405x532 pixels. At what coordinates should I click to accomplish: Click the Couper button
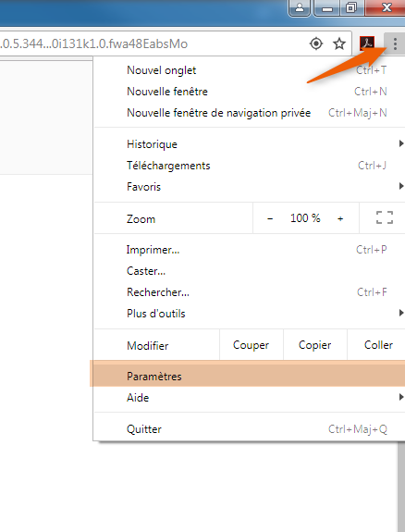tap(251, 345)
